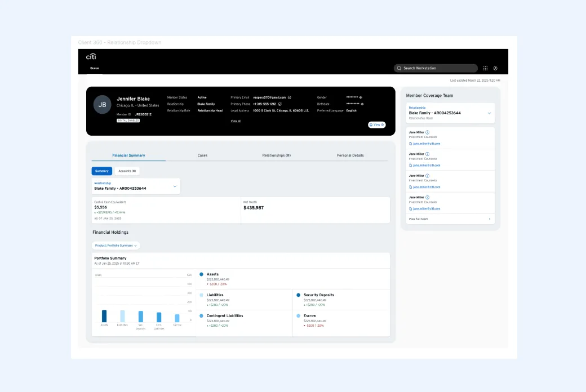Focus the Search Workstation field
Image resolution: width=586 pixels, height=392 pixels.
click(x=436, y=68)
